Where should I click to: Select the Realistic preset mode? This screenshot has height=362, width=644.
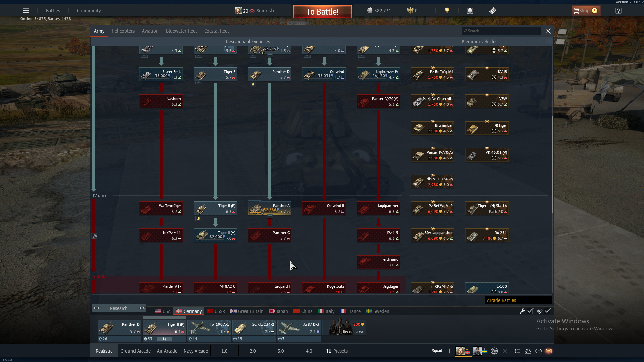[104, 351]
